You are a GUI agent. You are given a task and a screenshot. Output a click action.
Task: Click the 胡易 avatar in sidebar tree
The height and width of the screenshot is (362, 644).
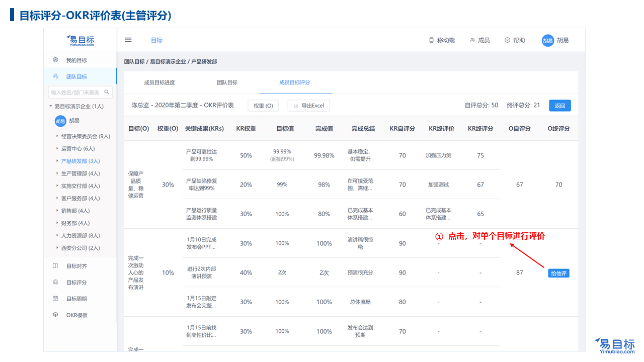coord(60,121)
